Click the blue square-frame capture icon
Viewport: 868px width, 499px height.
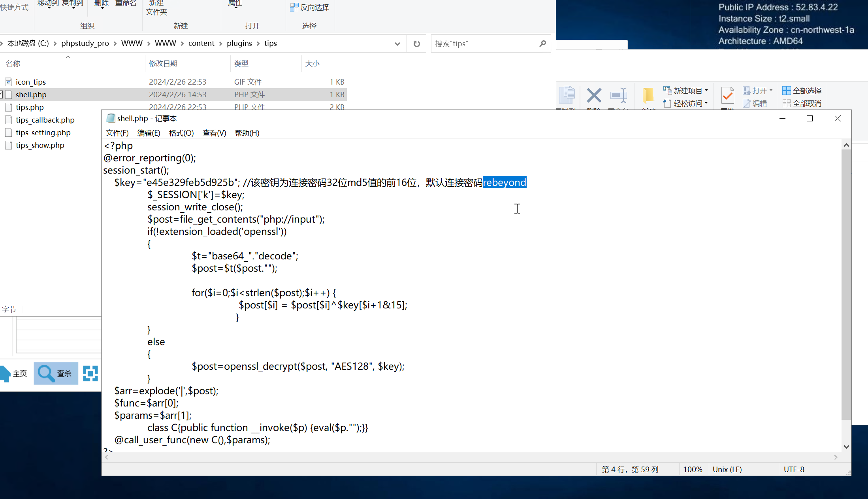pyautogui.click(x=90, y=373)
